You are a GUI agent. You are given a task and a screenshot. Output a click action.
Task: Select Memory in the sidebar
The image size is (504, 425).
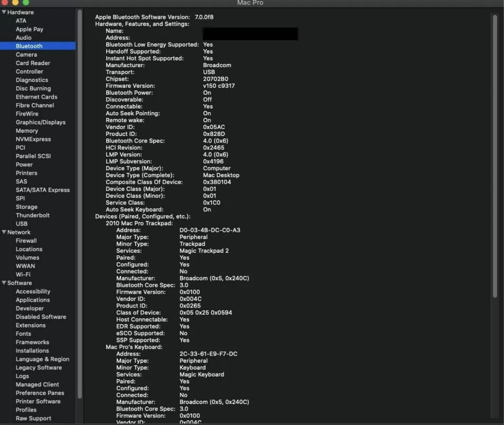pos(27,130)
